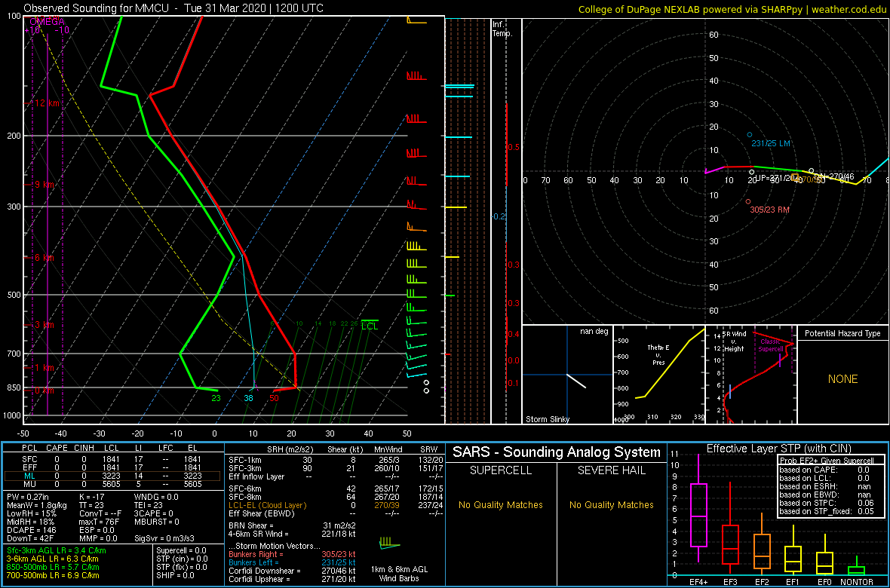Click the green NONTOR box plot
The width and height of the screenshot is (890, 588).
coord(856,566)
